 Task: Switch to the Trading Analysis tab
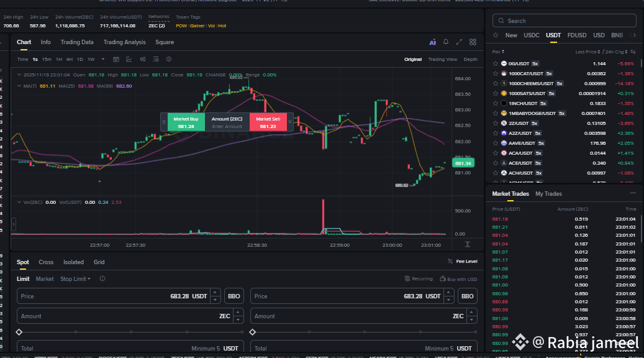pyautogui.click(x=124, y=42)
